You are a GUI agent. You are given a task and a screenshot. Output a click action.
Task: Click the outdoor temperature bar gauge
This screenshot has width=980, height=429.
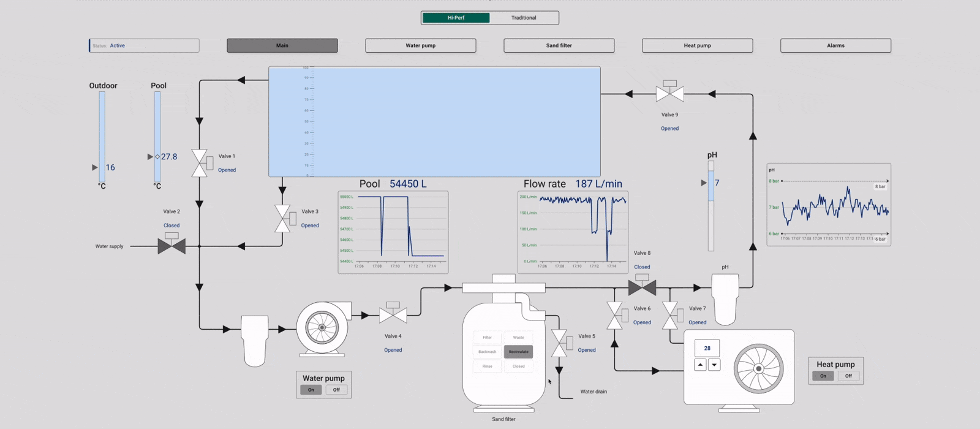(102, 137)
